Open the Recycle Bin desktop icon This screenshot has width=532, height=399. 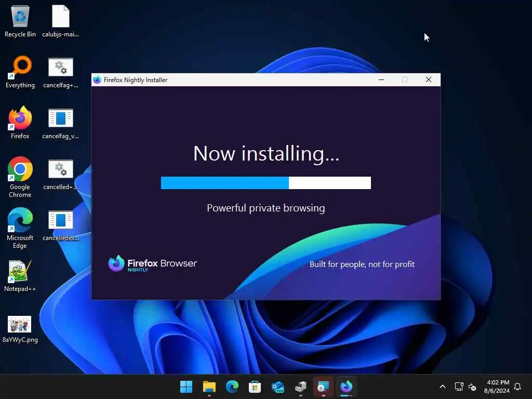20,21
